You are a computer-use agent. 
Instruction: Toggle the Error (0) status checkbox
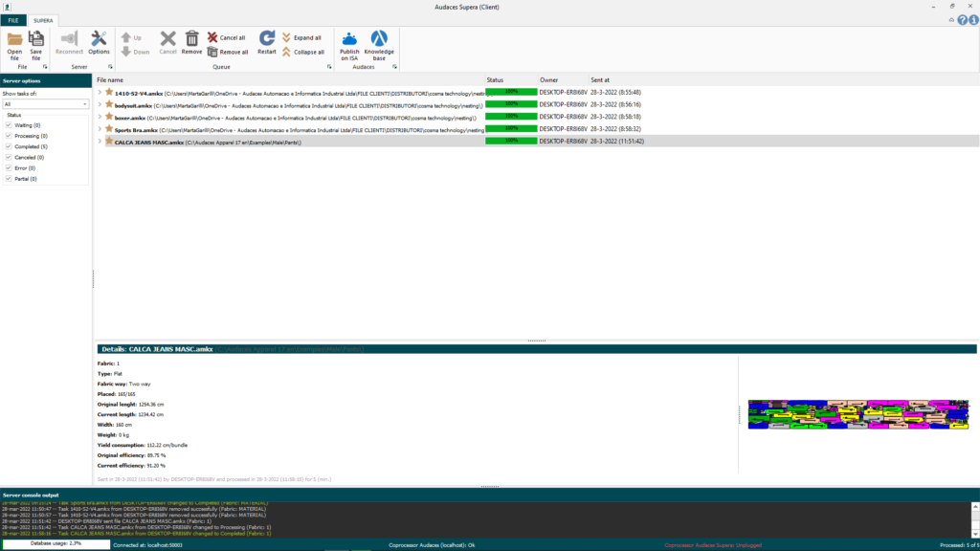(9, 168)
